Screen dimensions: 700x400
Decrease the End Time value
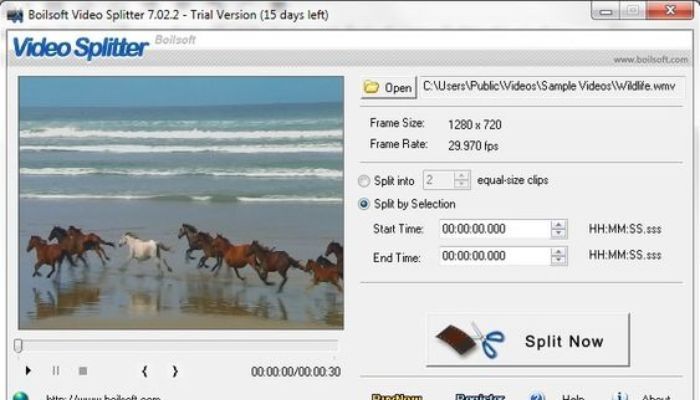coord(558,261)
